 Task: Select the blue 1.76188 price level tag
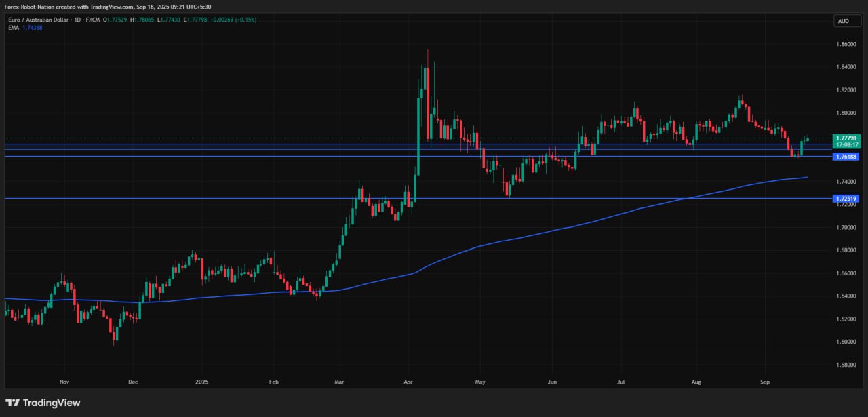(847, 157)
